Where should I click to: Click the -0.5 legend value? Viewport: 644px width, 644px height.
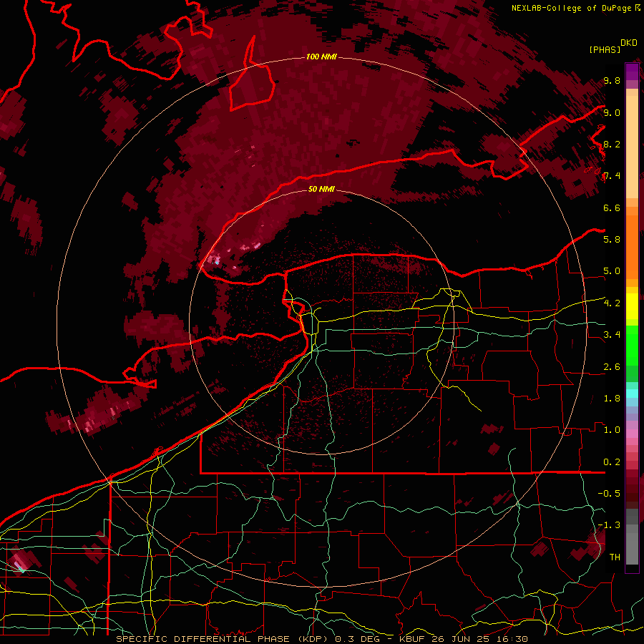609,494
